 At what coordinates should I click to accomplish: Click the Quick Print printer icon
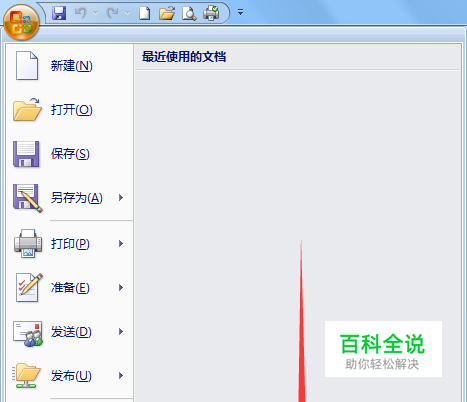click(211, 13)
